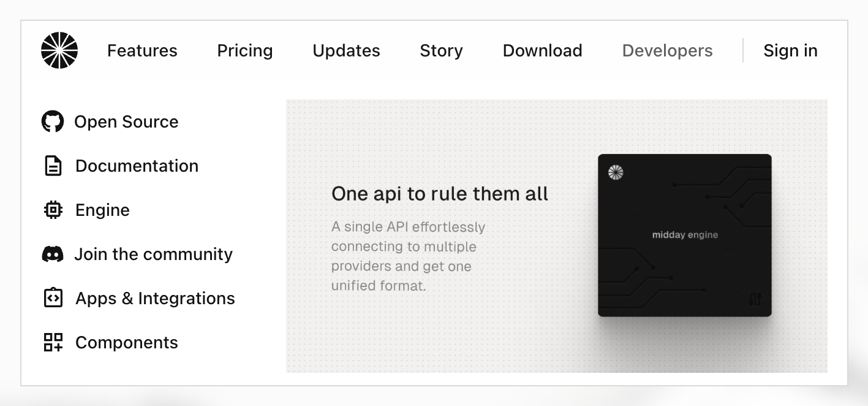Screen dimensions: 868x406
Task: Click the 'midday engine' label on the black card
Action: [685, 235]
